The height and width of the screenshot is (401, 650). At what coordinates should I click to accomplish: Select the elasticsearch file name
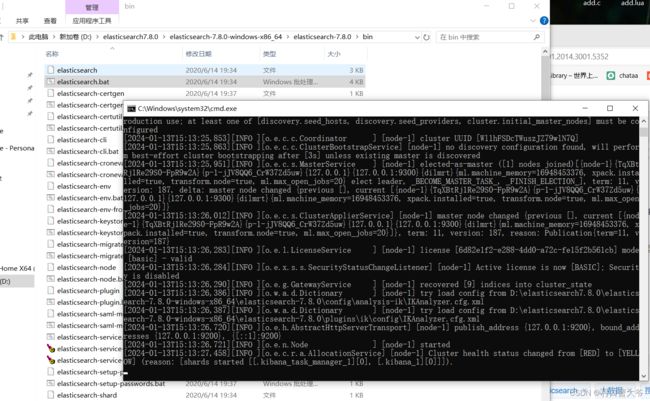point(77,70)
